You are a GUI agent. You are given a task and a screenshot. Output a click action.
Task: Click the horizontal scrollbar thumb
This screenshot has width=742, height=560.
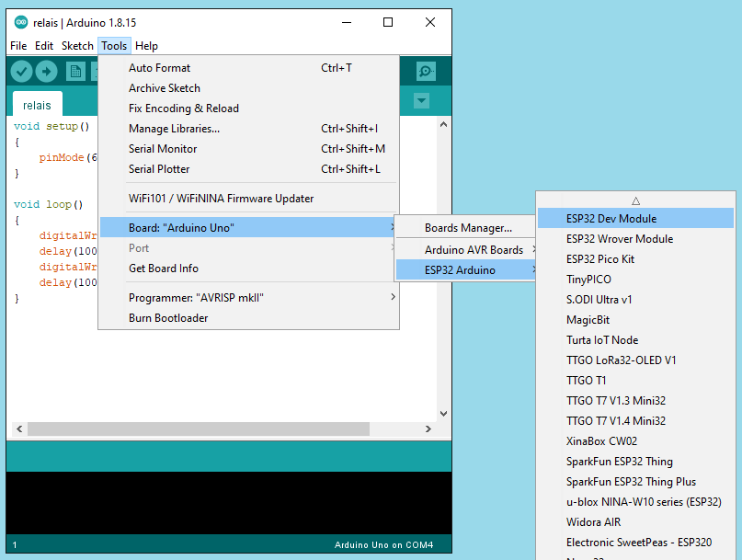click(199, 429)
